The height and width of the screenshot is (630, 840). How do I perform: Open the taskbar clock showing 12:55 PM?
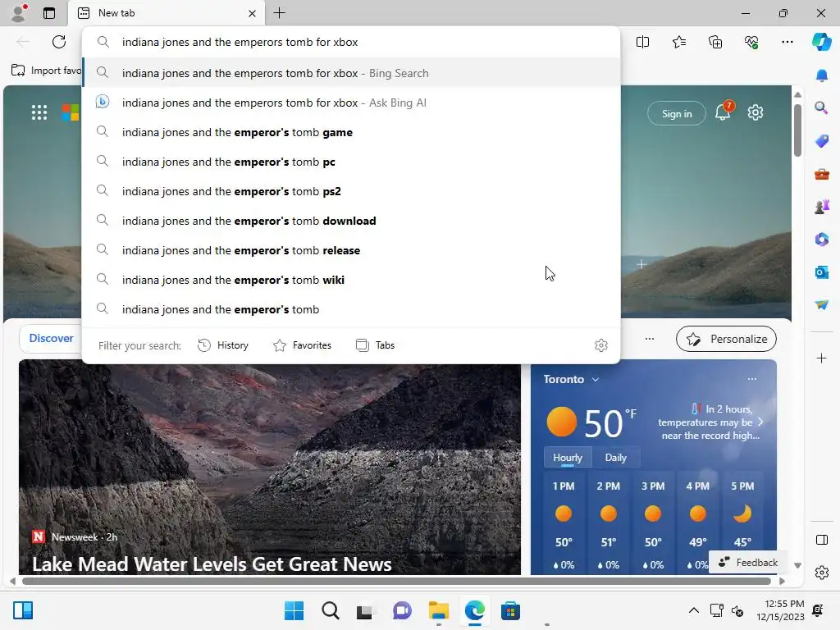780,610
